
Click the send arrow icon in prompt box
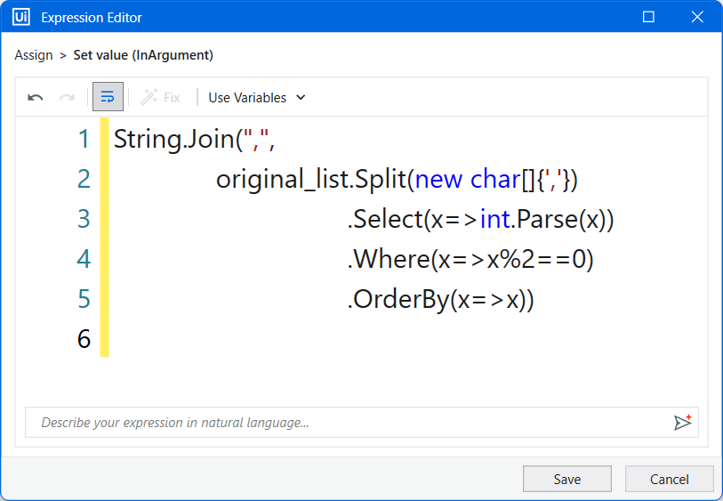(x=682, y=422)
